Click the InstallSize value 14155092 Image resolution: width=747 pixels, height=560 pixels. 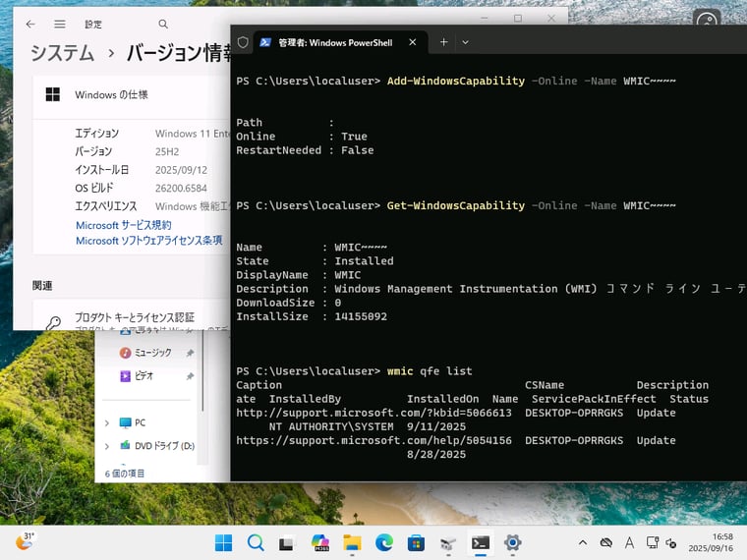[x=361, y=316]
